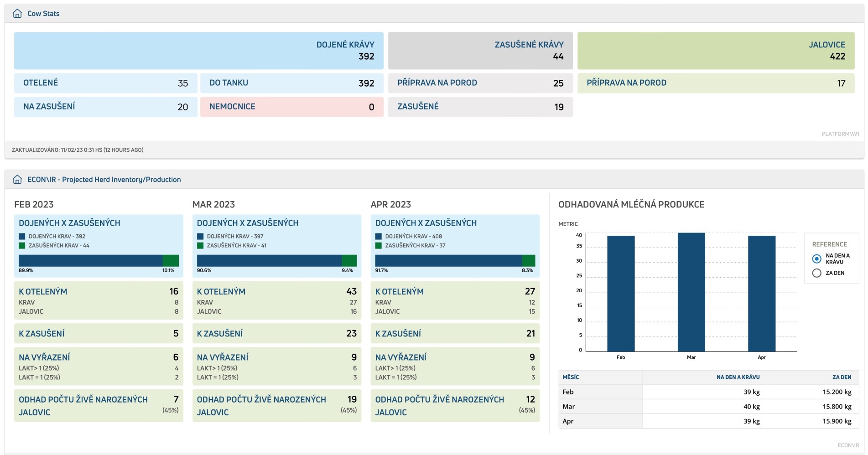Image resolution: width=868 pixels, height=455 pixels.
Task: Click ODHAD POČTU ŽIVĚ NAROZENÝCH 12 card
Action: (455, 405)
